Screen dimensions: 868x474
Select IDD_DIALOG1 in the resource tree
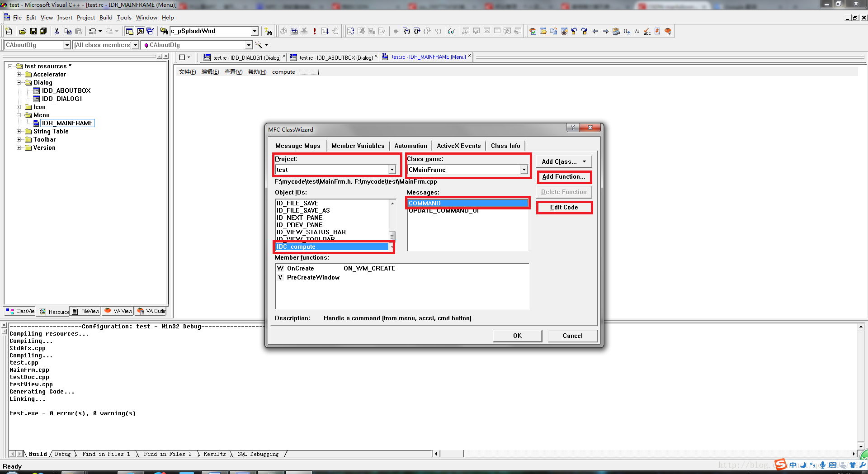point(62,99)
